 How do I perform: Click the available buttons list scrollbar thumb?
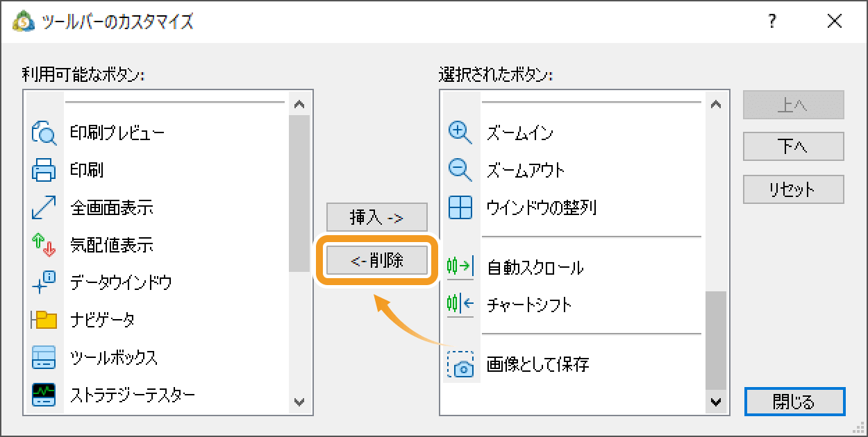click(x=299, y=194)
